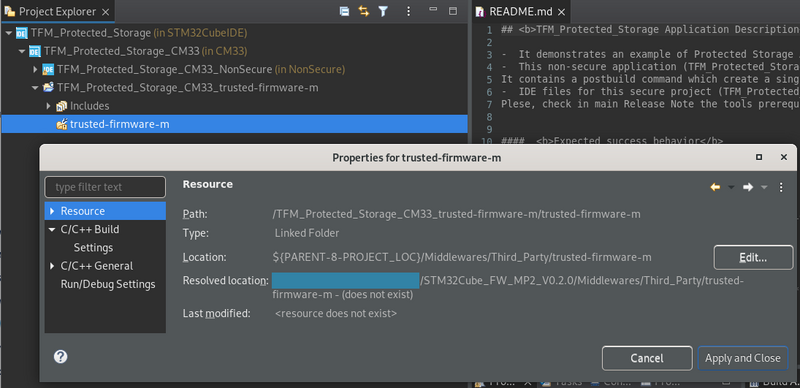
Task: Select Run/Debug Settings in the properties list
Action: [108, 284]
